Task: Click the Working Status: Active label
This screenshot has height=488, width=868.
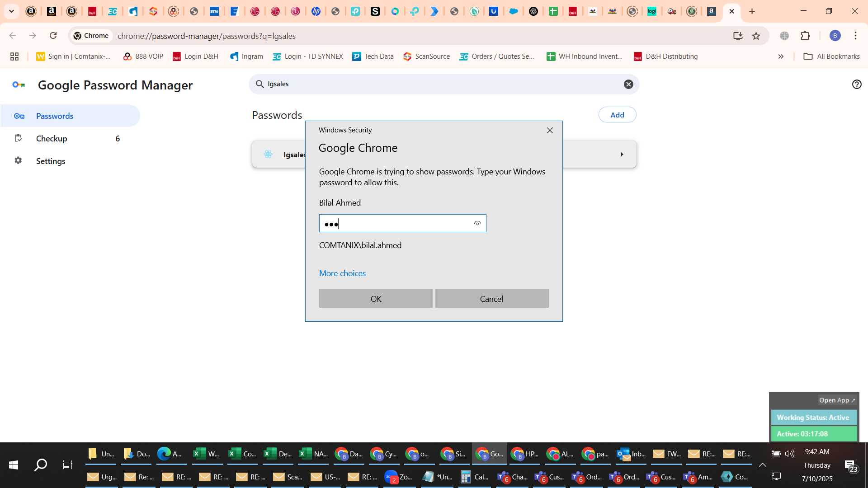Action: pos(813,418)
